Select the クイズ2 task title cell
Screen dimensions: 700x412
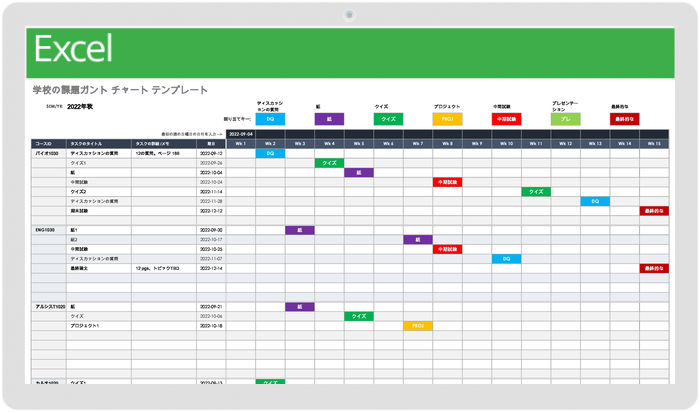[x=99, y=192]
